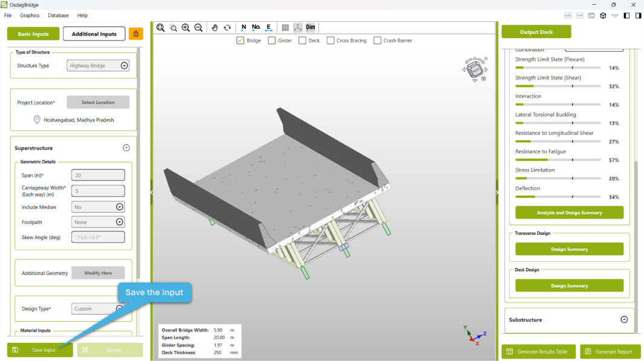Enable the Cross Bracing checkbox
The image size is (644, 361).
tap(330, 40)
